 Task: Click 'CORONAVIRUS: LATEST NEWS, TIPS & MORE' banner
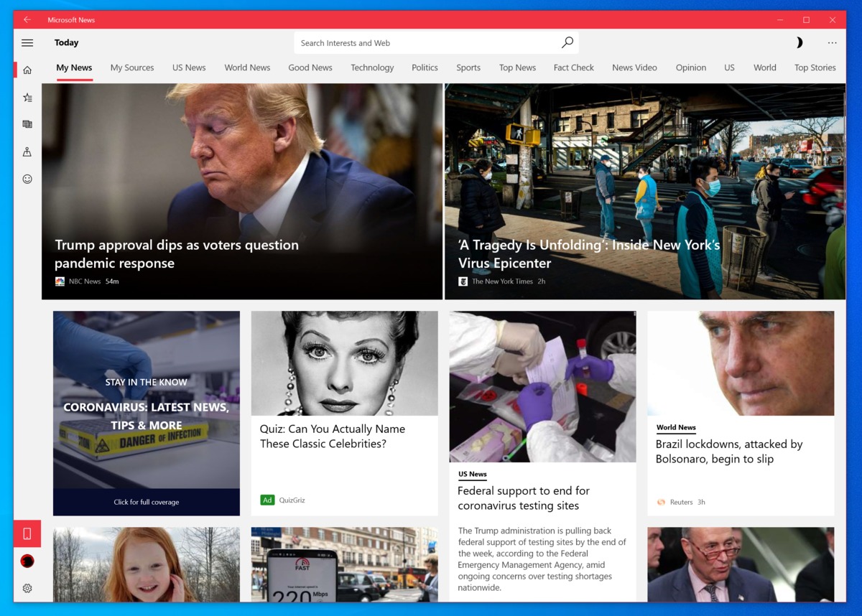coord(147,416)
